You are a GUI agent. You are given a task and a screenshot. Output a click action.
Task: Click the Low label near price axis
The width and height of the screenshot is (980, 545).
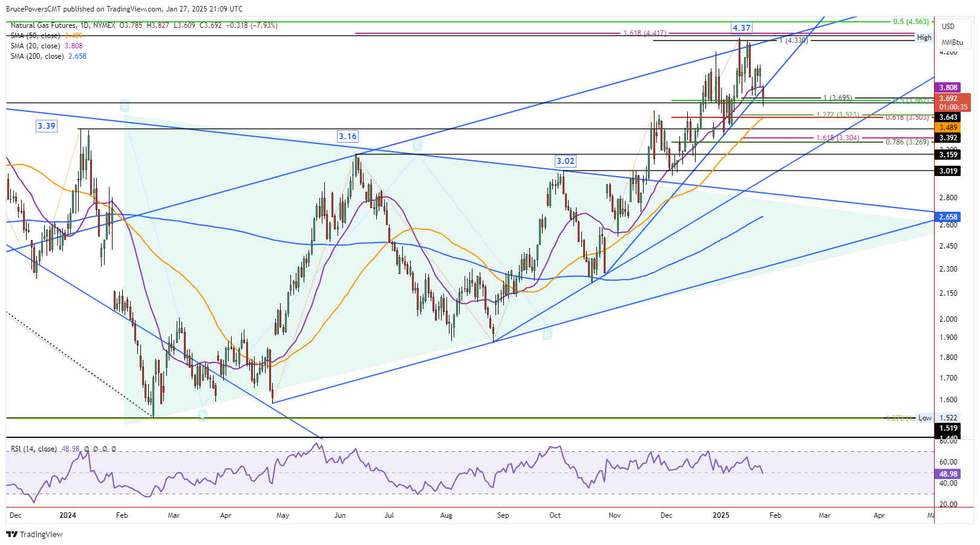click(x=925, y=418)
